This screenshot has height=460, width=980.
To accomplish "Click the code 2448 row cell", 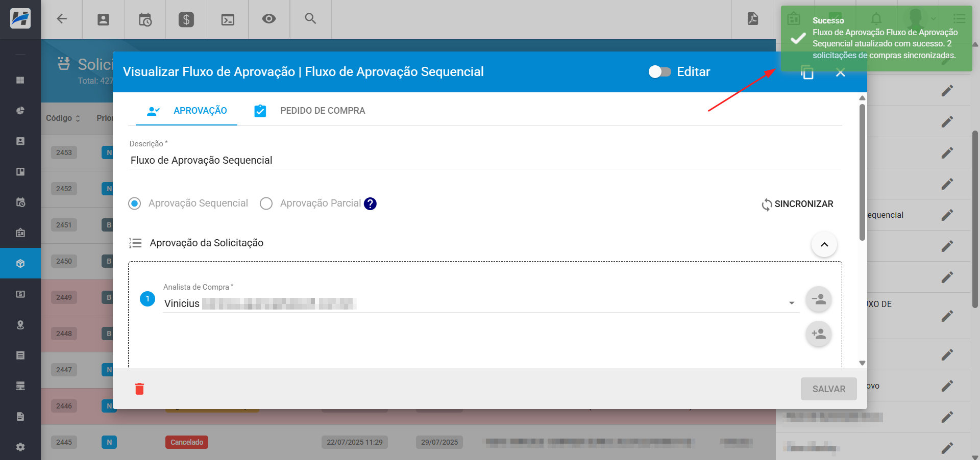I will pos(64,334).
